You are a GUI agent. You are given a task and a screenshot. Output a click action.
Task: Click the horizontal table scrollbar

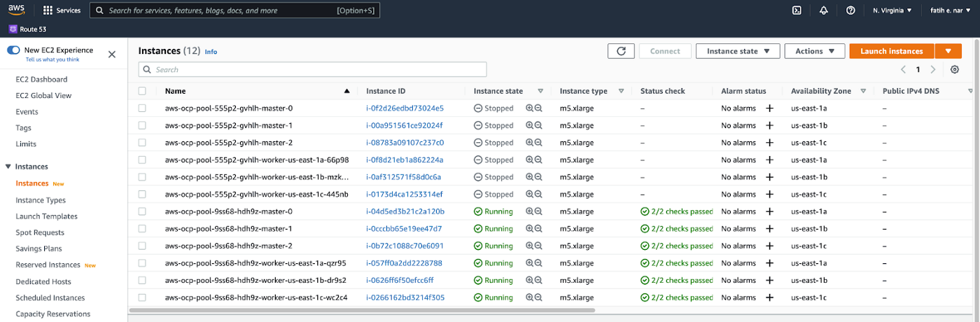coord(362,309)
